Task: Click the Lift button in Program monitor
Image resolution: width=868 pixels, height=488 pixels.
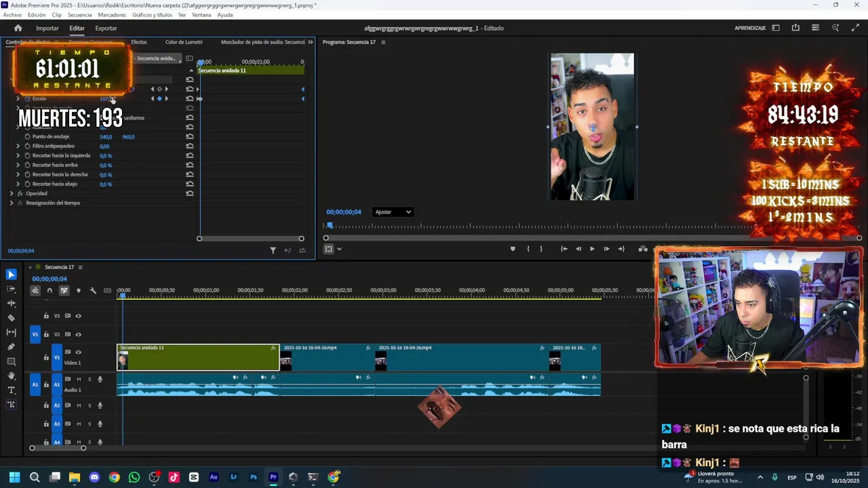Action: point(643,249)
